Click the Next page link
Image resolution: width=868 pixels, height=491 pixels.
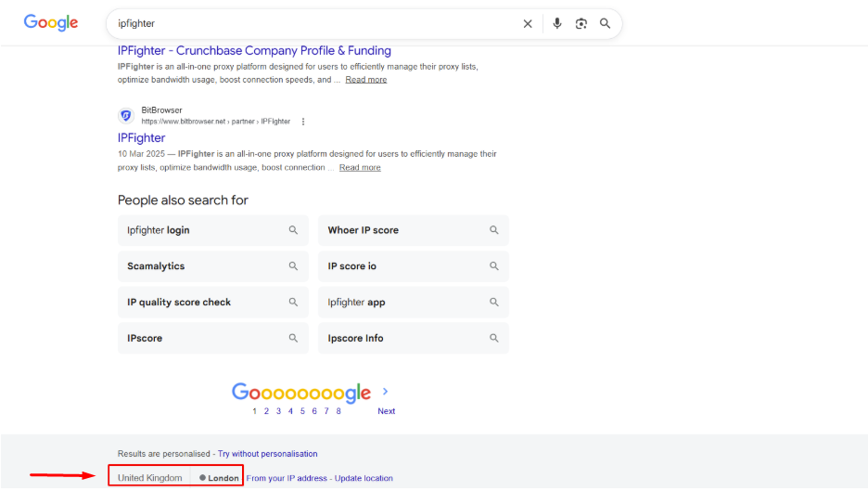387,411
